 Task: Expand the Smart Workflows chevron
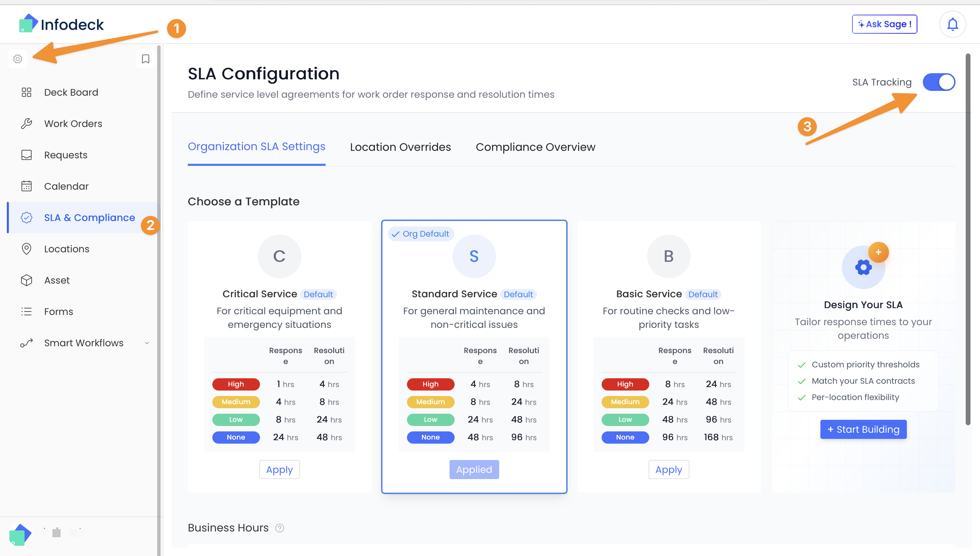(x=147, y=343)
